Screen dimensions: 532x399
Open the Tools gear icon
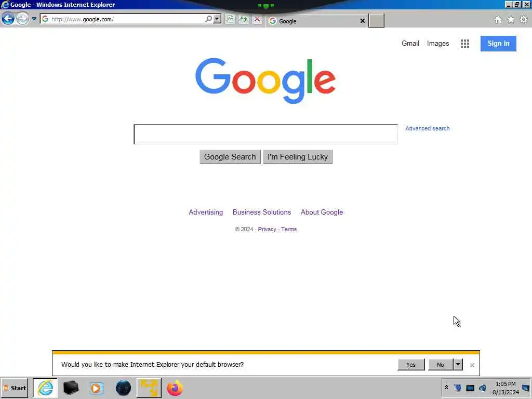pos(524,20)
